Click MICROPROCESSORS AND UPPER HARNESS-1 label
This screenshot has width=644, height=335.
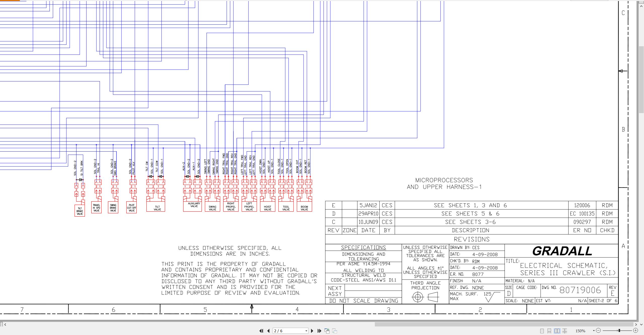click(x=444, y=183)
